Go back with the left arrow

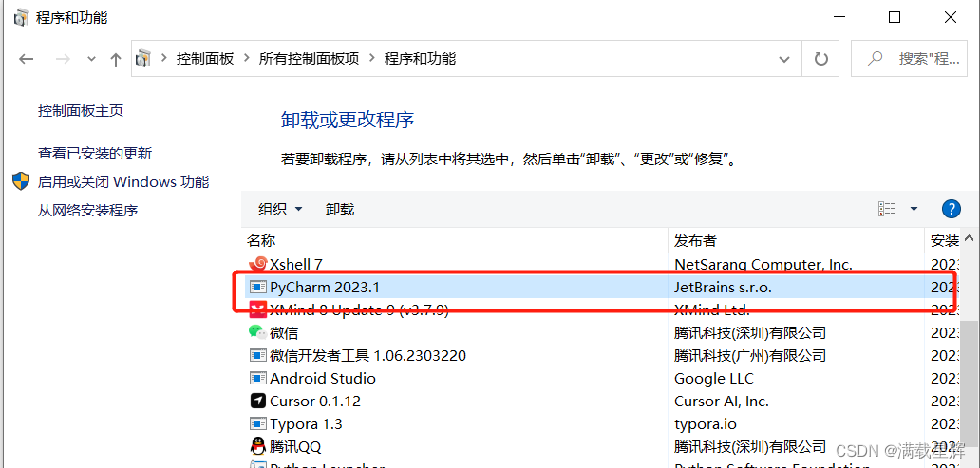pyautogui.click(x=26, y=60)
